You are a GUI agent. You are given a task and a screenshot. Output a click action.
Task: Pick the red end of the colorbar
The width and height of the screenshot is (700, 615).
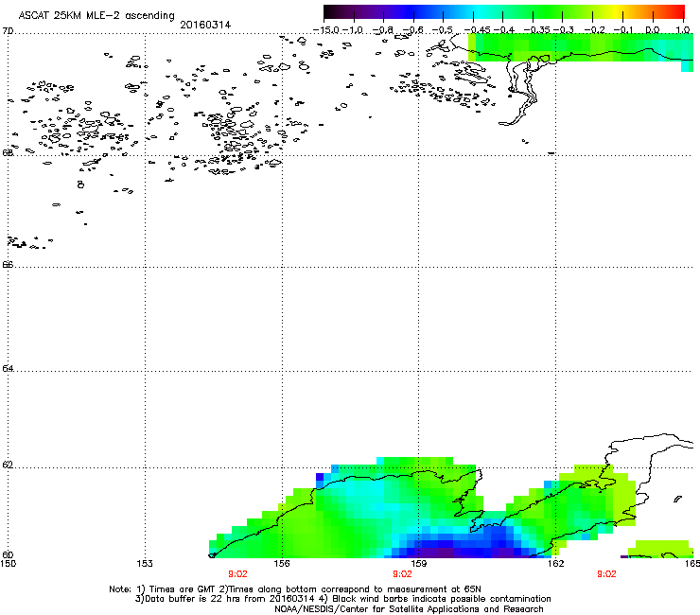coord(678,12)
